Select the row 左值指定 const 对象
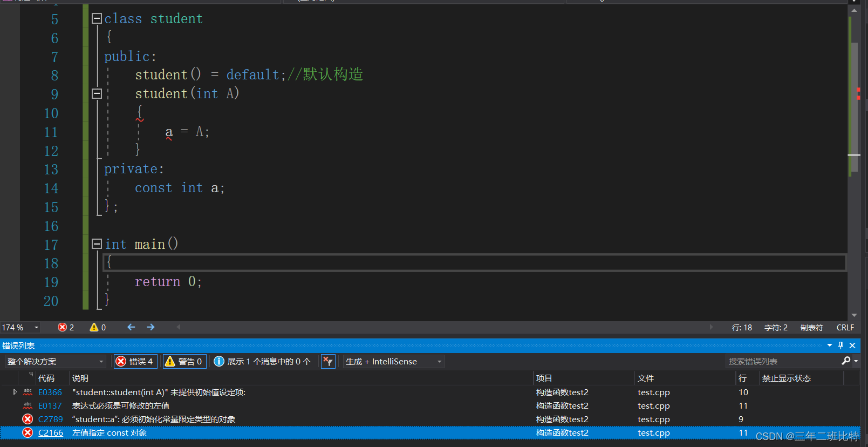Screen dimensions: 868x447 point(430,433)
